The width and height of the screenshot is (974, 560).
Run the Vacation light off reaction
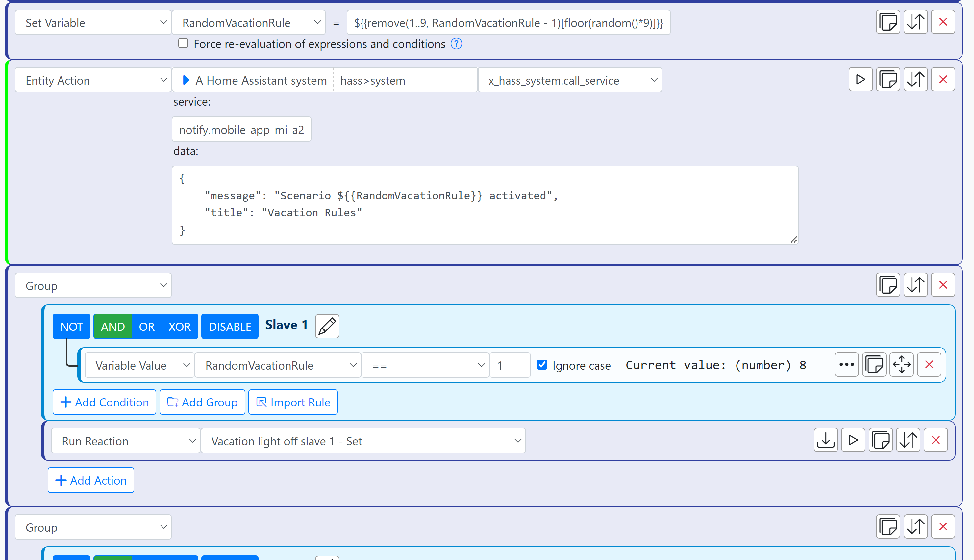853,440
